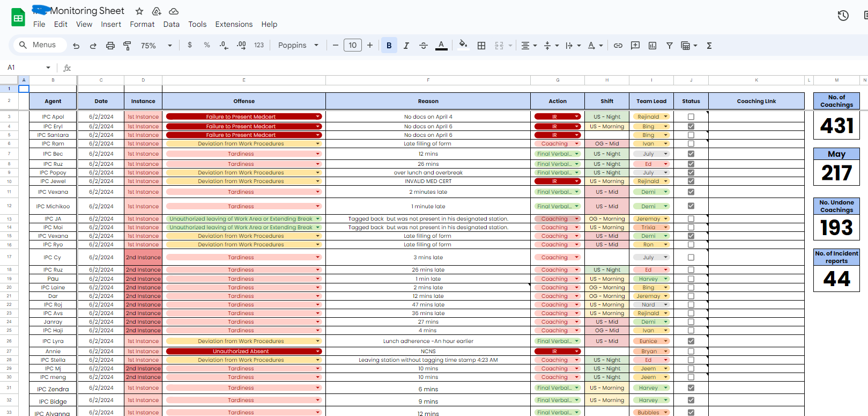Toggle italic formatting
This screenshot has height=416, width=868.
(406, 46)
